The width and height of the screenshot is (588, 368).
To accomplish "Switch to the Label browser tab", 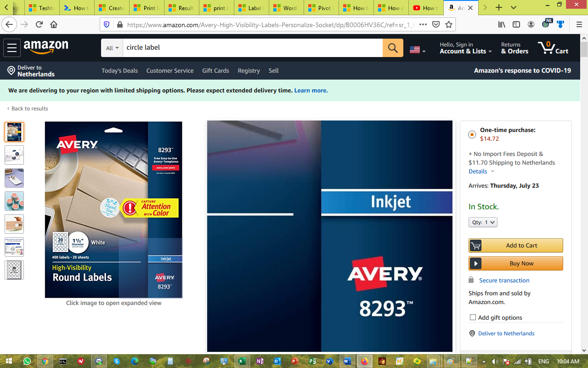I will [251, 8].
